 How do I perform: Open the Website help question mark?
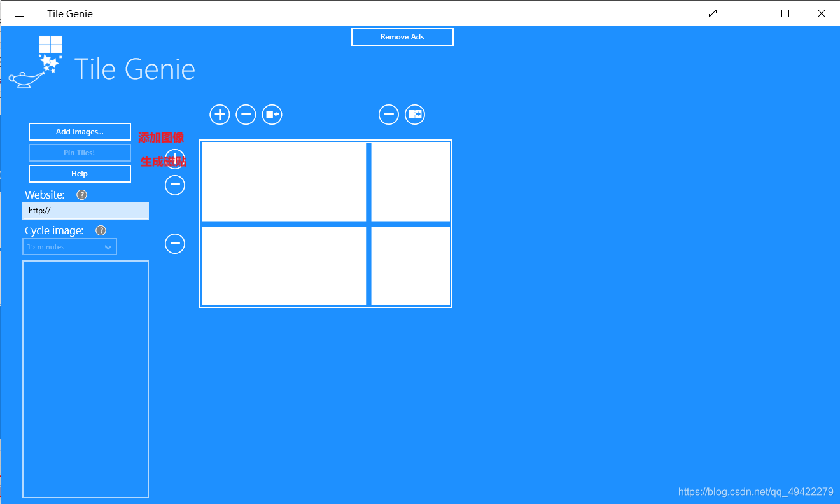81,195
